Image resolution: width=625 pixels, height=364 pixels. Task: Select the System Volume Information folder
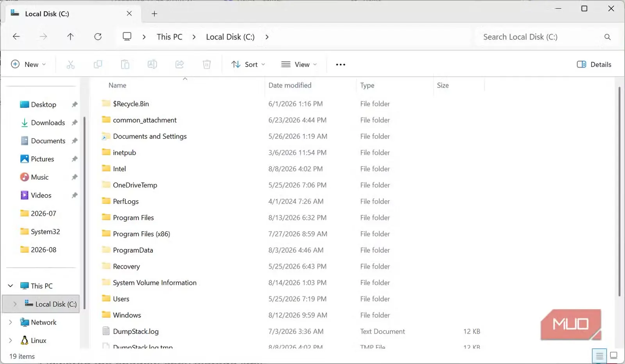tap(155, 282)
